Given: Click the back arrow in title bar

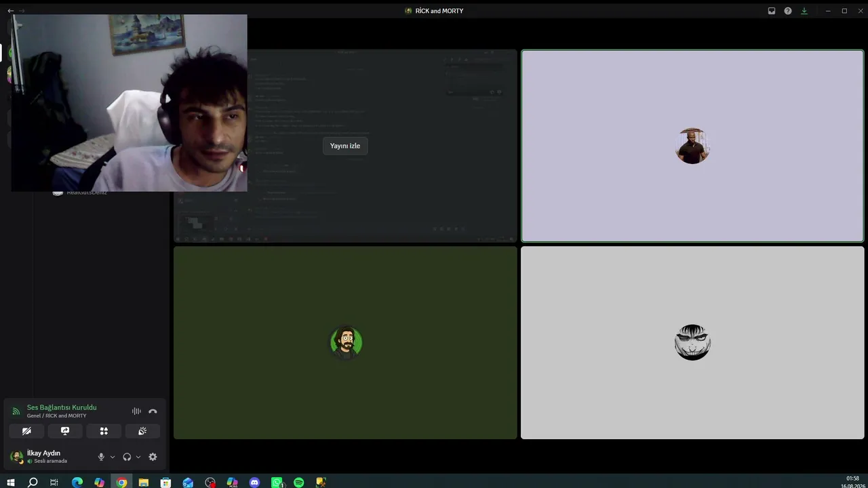Looking at the screenshot, I should coord(10,11).
